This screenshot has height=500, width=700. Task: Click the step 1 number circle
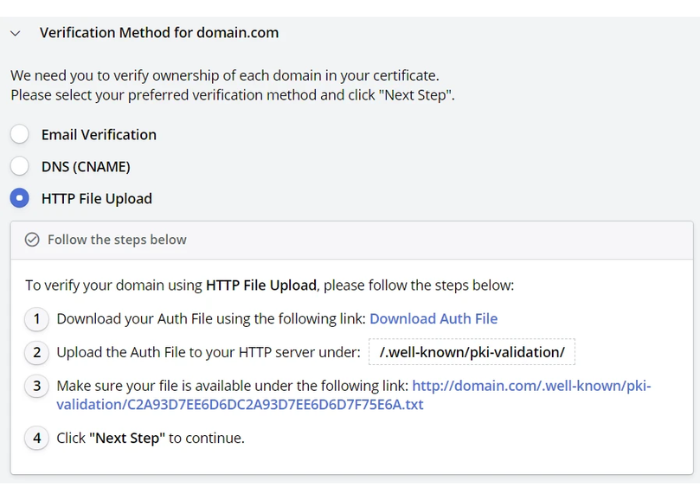37,319
